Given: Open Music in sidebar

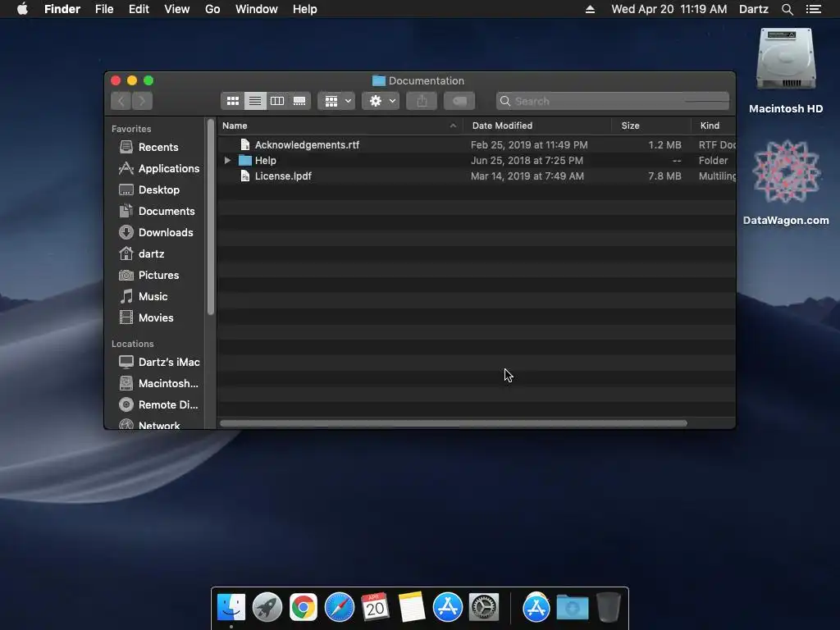Looking at the screenshot, I should point(143,296).
